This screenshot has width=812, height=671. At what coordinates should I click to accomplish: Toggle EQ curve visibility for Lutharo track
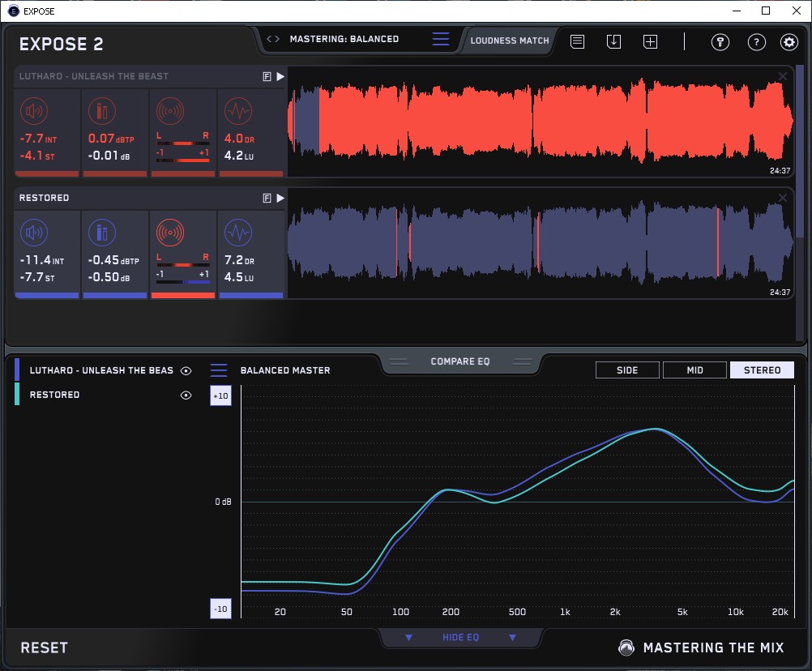coord(186,370)
